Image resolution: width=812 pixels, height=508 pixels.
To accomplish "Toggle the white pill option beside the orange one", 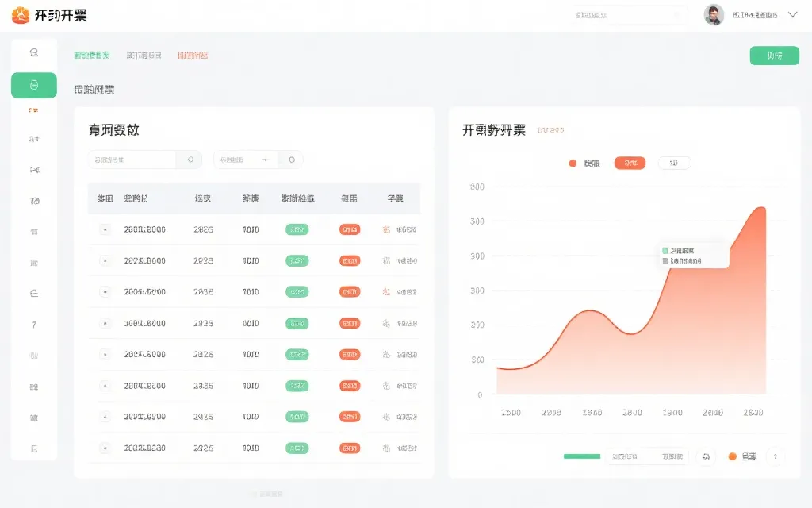I will point(673,163).
